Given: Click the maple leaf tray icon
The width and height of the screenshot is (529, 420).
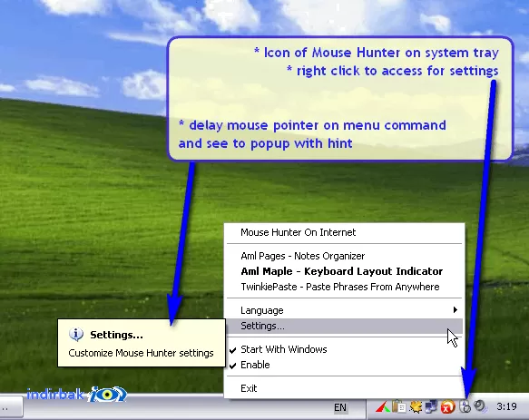Looking at the screenshot, I should tap(416, 406).
